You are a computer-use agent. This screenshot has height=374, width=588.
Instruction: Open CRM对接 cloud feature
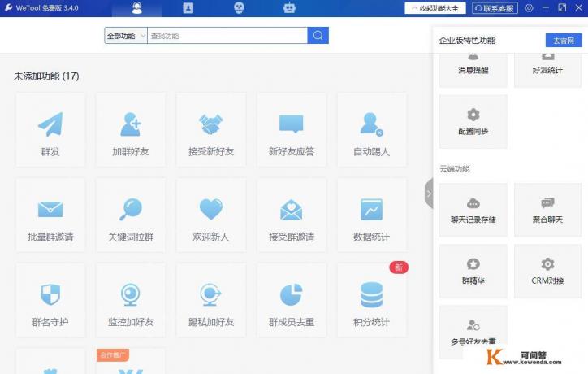547,271
